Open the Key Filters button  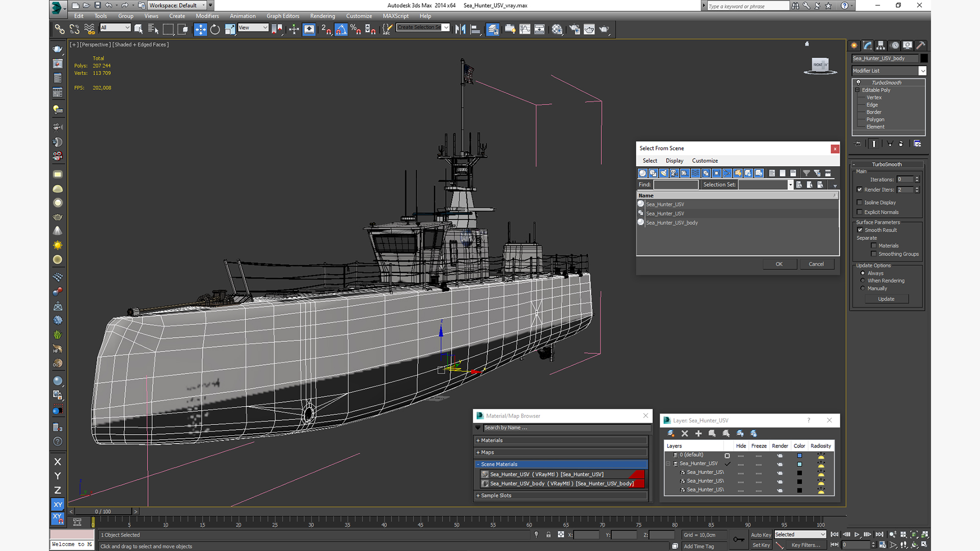click(x=805, y=545)
